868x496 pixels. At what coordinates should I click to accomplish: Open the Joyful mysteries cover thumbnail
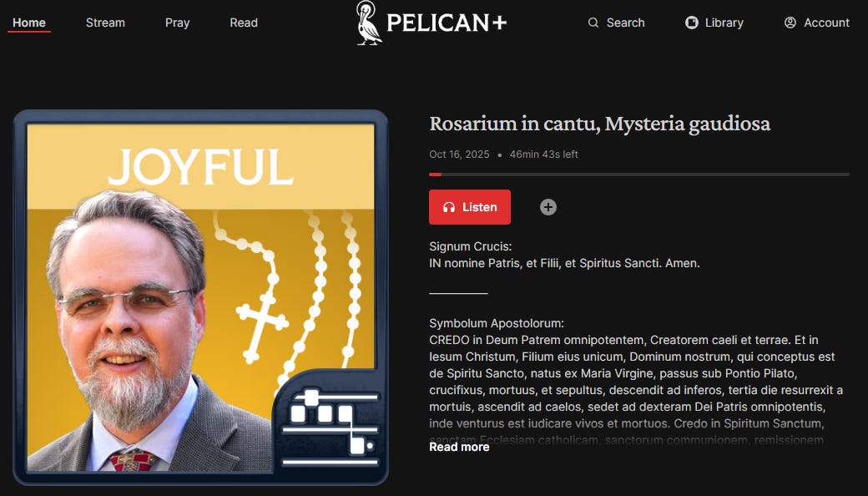(x=200, y=297)
